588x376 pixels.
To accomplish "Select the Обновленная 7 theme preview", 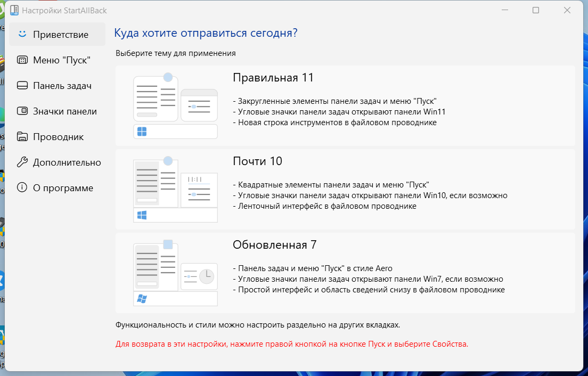I will [176, 273].
